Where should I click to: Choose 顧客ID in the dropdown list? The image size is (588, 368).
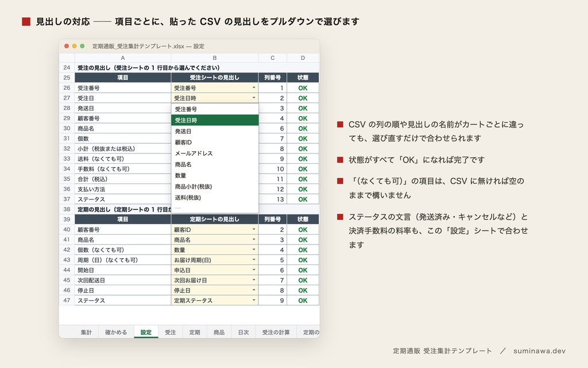[x=215, y=143]
